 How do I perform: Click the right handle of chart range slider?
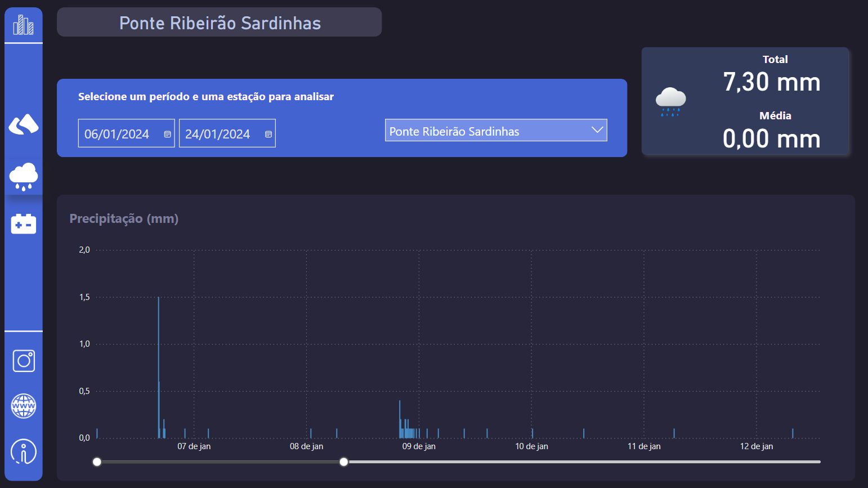pos(343,462)
